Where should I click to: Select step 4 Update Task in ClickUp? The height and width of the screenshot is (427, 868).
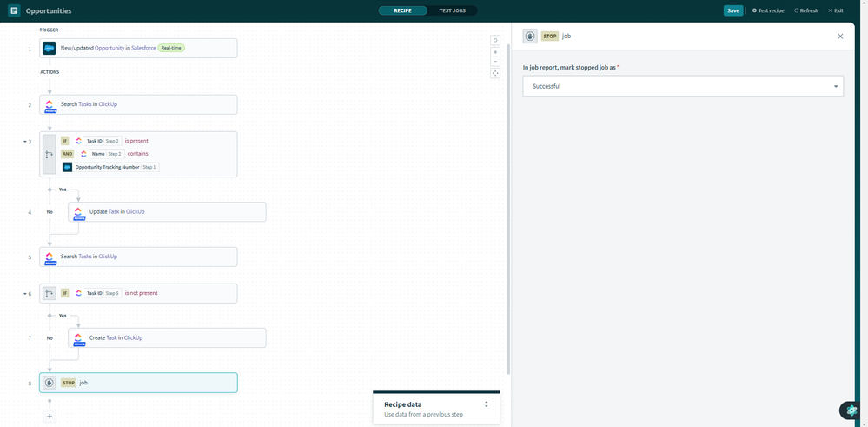[167, 211]
